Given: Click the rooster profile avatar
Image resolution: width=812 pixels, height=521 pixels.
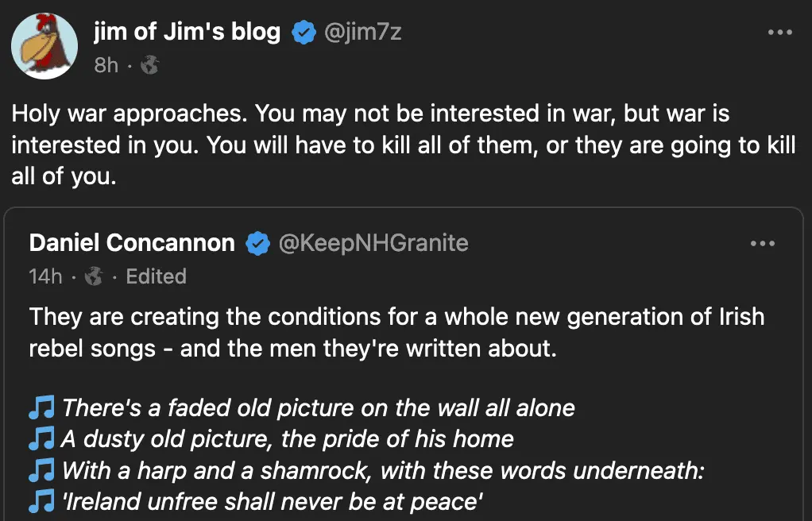Looking at the screenshot, I should tap(44, 45).
